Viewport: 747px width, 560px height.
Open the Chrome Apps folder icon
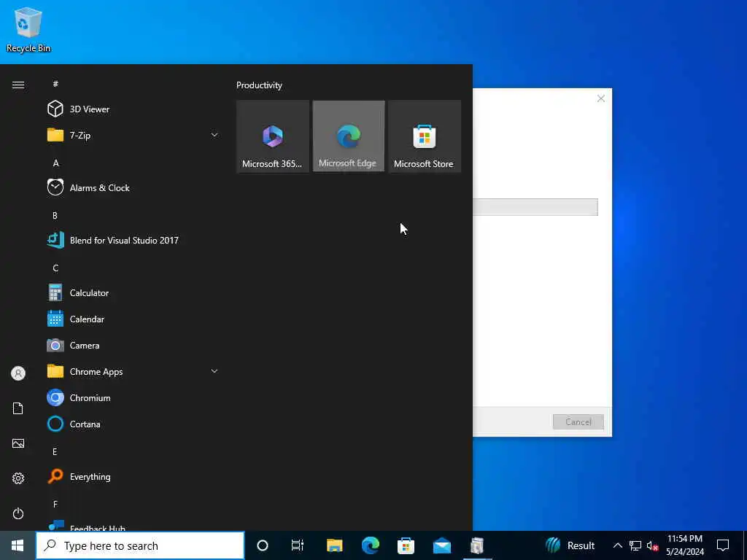pyautogui.click(x=55, y=371)
